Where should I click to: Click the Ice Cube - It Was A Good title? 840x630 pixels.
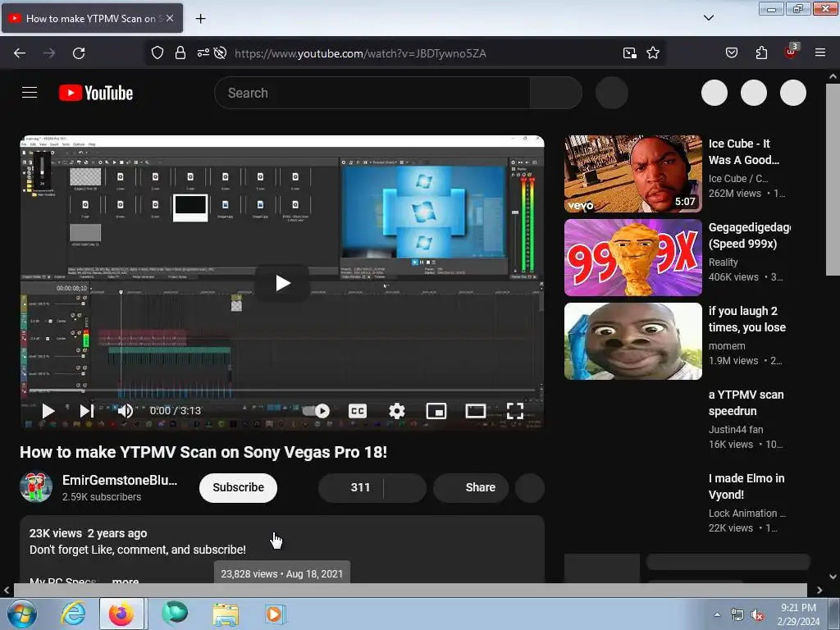click(744, 152)
